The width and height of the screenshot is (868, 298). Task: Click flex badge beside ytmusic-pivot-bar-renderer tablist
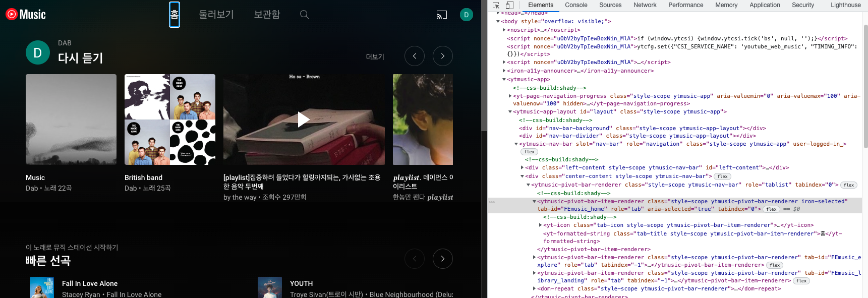coord(849,185)
